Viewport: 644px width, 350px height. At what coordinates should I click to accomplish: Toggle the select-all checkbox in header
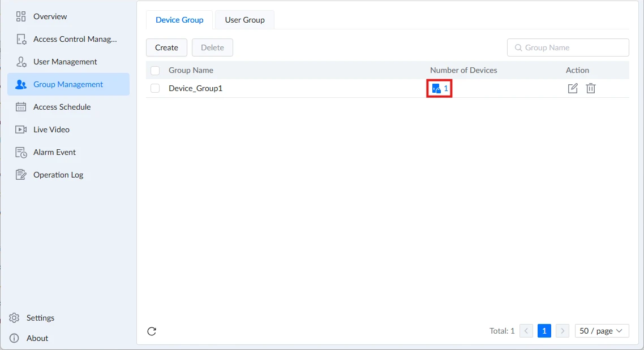pyautogui.click(x=155, y=70)
